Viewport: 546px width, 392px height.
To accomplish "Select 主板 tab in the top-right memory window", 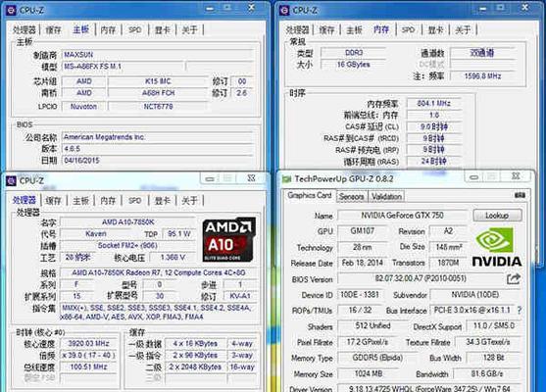I will [354, 30].
